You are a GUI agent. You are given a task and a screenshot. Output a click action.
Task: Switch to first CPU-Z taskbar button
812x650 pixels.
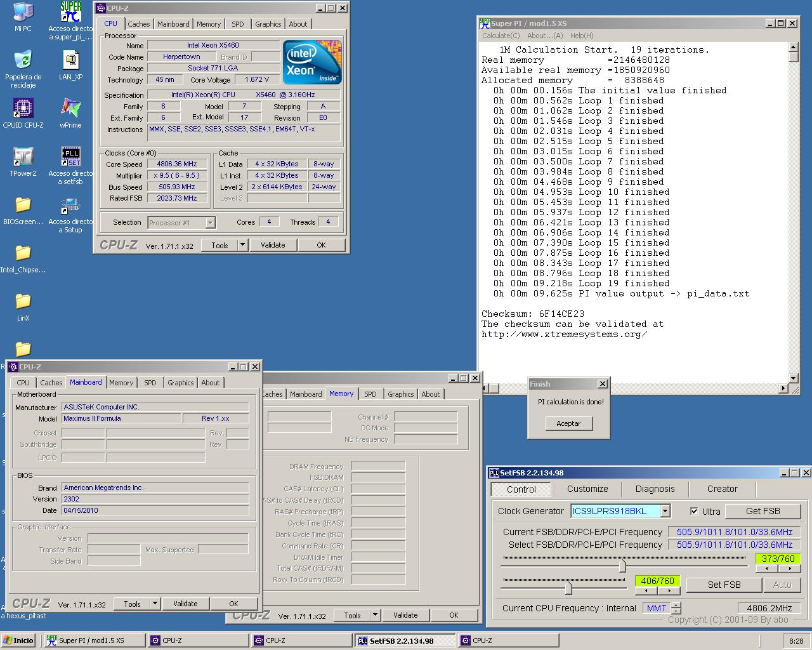coord(199,640)
